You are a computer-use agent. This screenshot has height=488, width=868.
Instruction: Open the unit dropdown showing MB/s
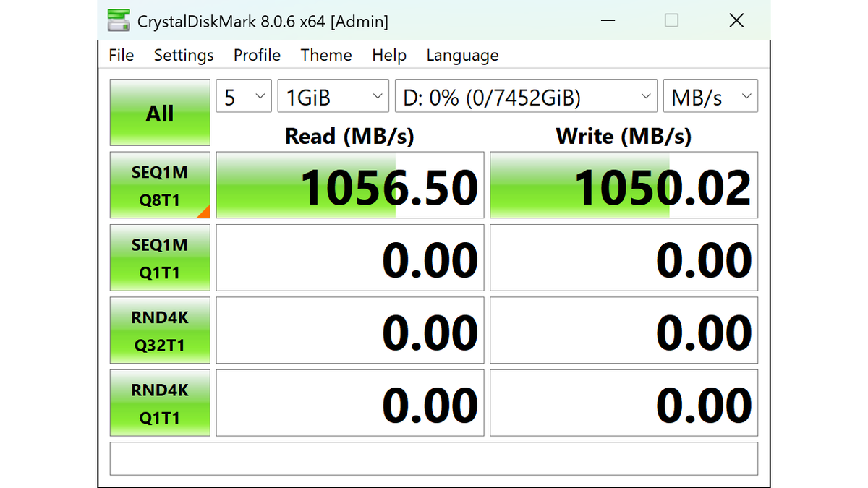[710, 96]
